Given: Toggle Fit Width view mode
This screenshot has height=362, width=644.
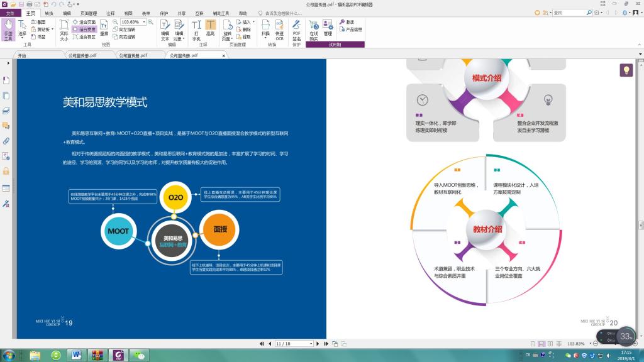Looking at the screenshot, I should click(84, 30).
